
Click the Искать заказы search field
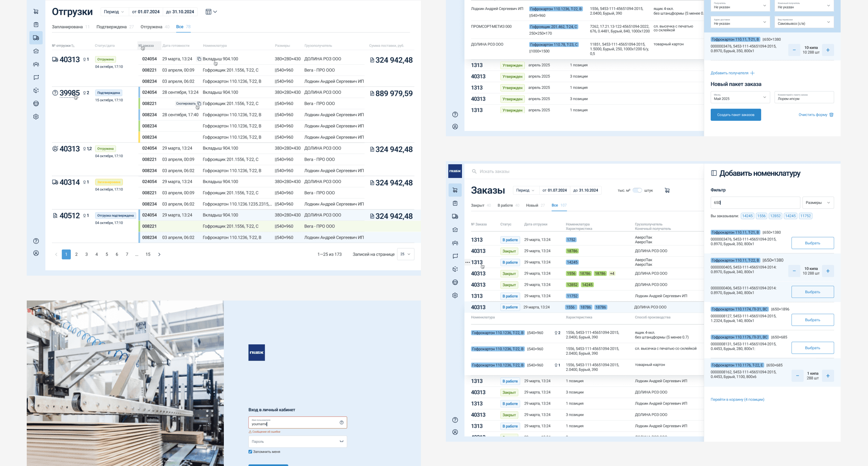point(494,172)
